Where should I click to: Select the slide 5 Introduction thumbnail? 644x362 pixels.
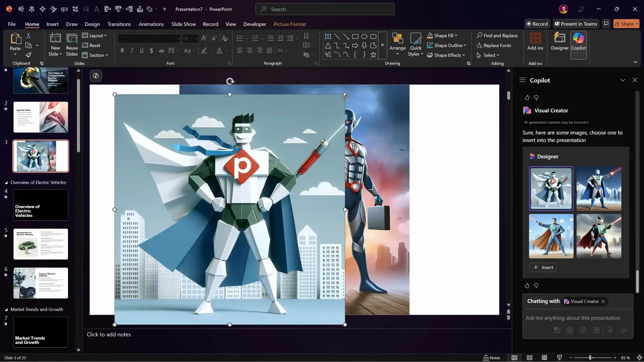click(41, 244)
